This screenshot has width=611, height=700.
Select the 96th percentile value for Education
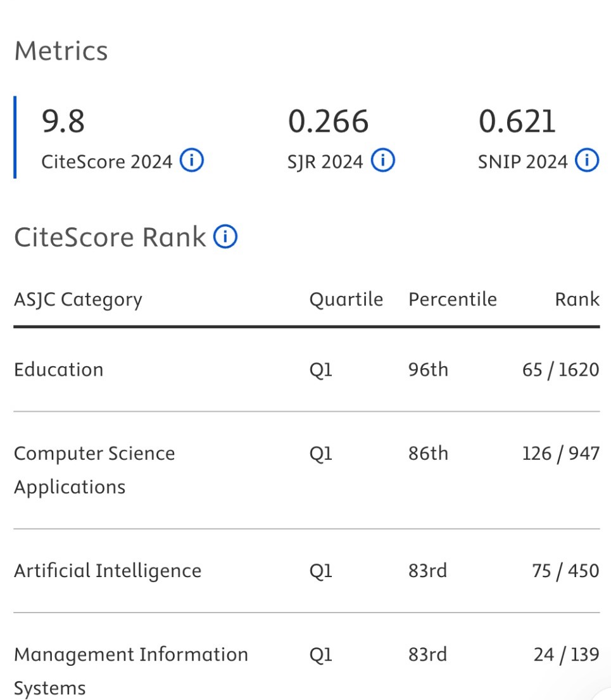(428, 369)
